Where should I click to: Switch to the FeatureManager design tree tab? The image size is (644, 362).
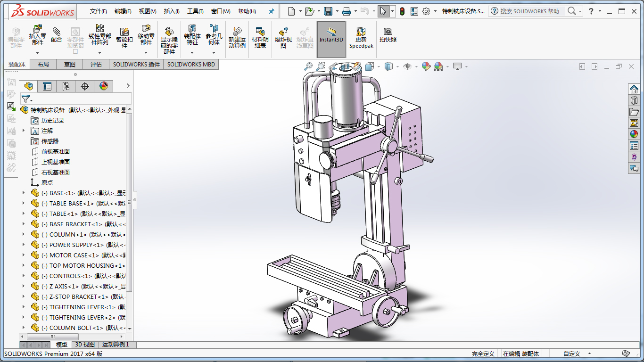click(29, 86)
